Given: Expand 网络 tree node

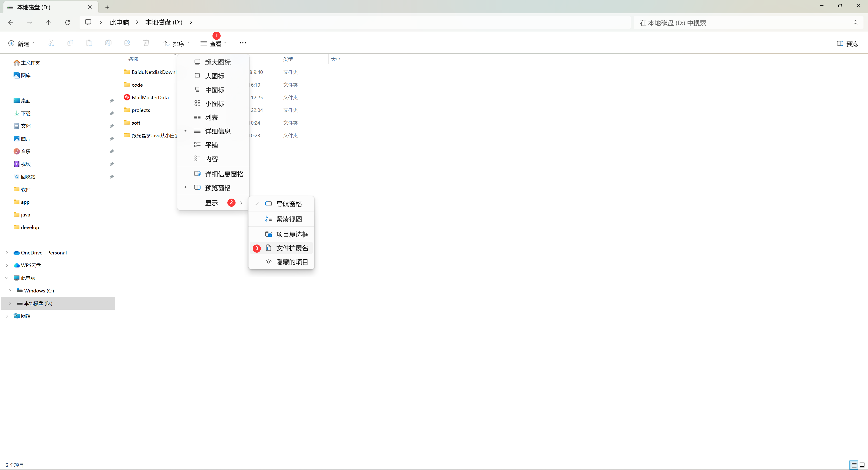Looking at the screenshot, I should tap(7, 316).
